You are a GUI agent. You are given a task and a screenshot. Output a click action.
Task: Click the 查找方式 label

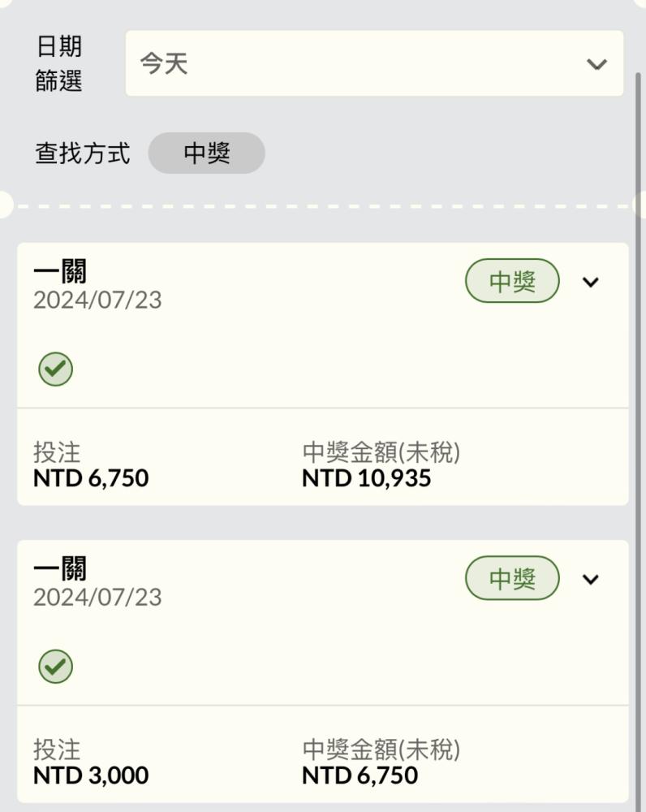(82, 153)
